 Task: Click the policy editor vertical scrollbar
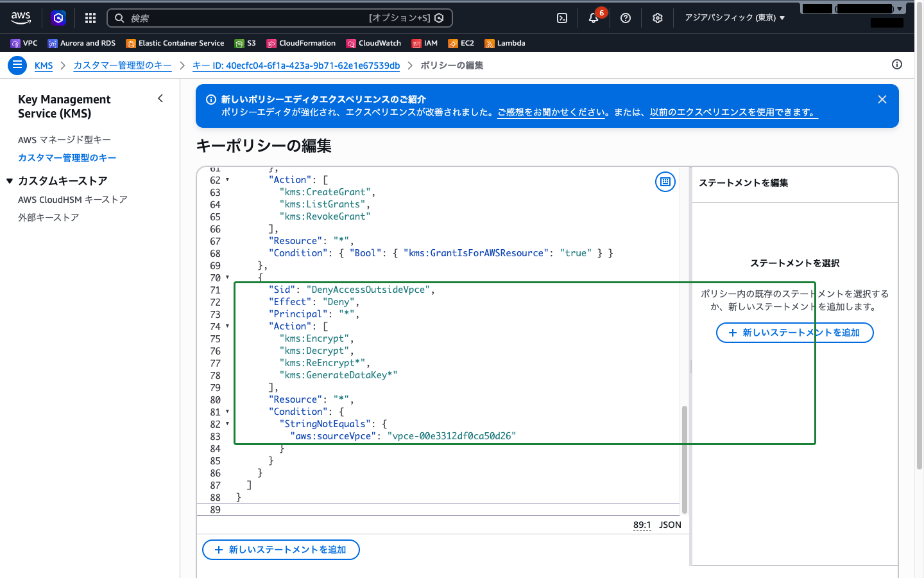(684, 459)
